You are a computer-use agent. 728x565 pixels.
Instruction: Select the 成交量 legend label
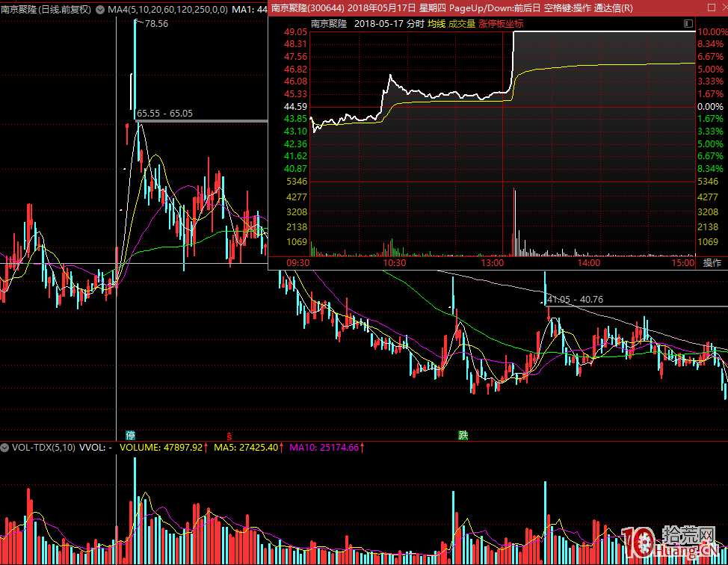point(461,24)
